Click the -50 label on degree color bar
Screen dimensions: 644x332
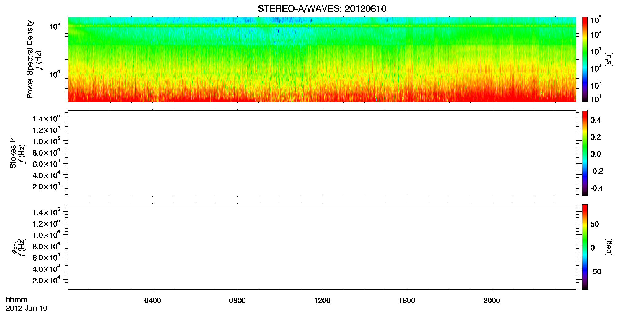596,271
